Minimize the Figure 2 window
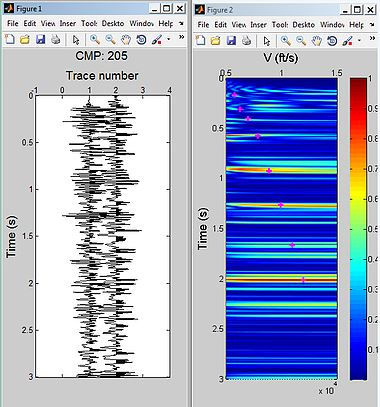This screenshot has height=407, width=380. coord(345,10)
